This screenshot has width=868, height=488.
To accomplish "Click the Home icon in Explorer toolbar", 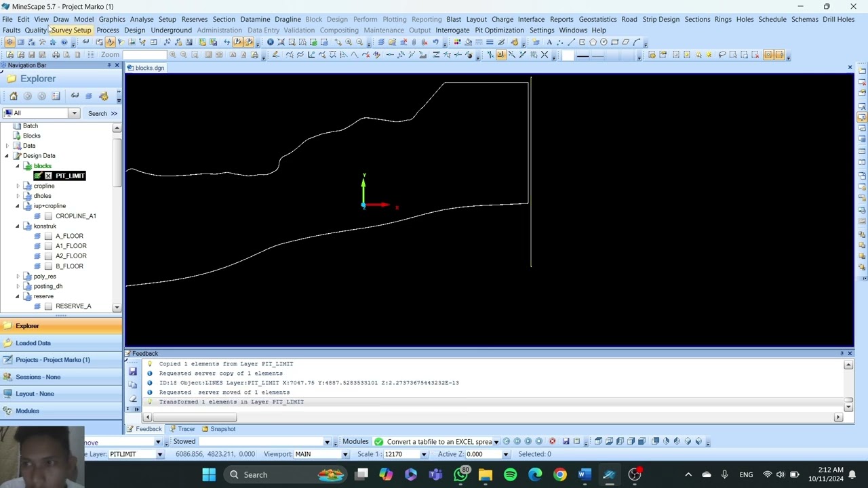I will [x=14, y=96].
